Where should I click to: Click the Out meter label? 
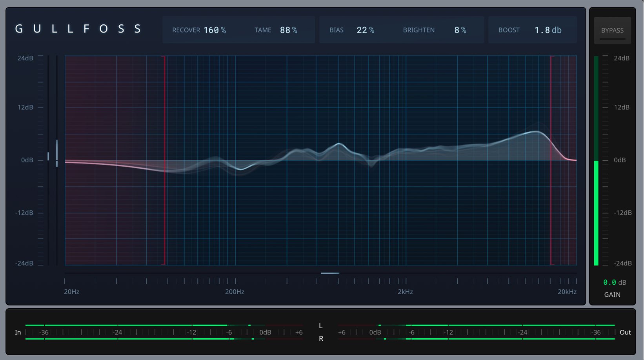coord(625,332)
